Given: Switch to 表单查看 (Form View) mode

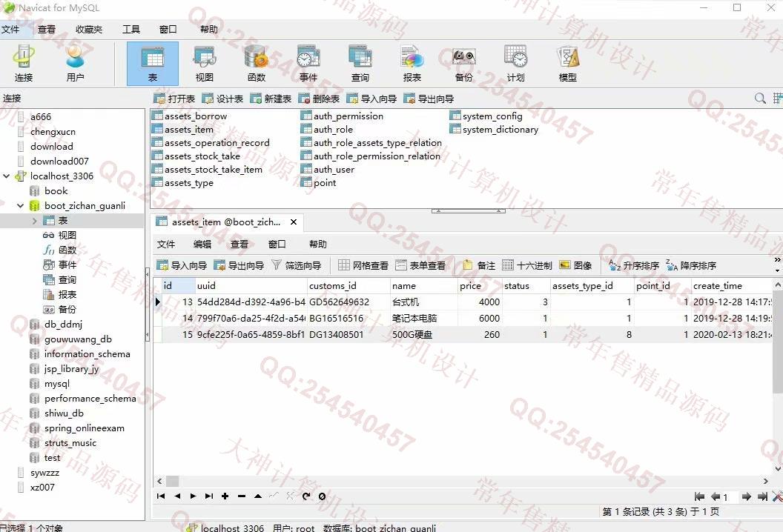Looking at the screenshot, I should 420,265.
